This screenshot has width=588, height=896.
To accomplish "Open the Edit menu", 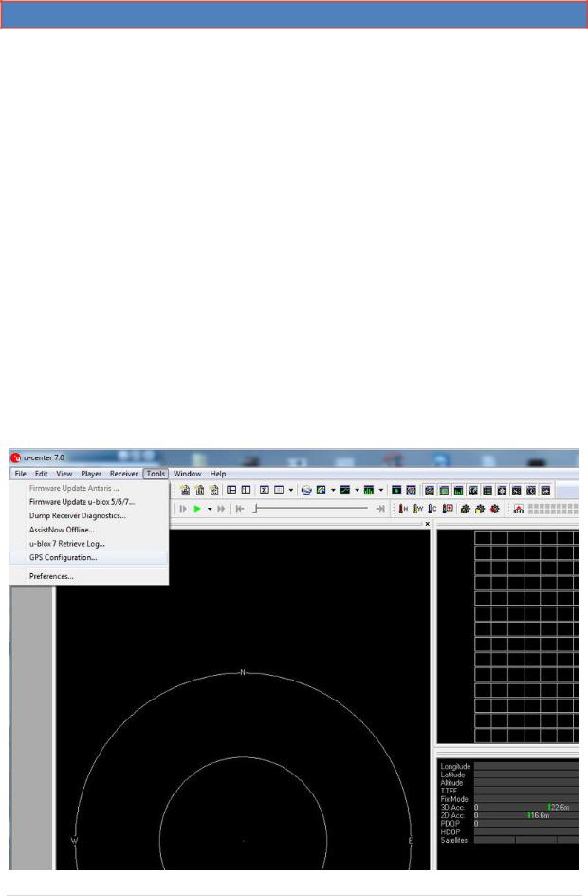I will pyautogui.click(x=41, y=474).
